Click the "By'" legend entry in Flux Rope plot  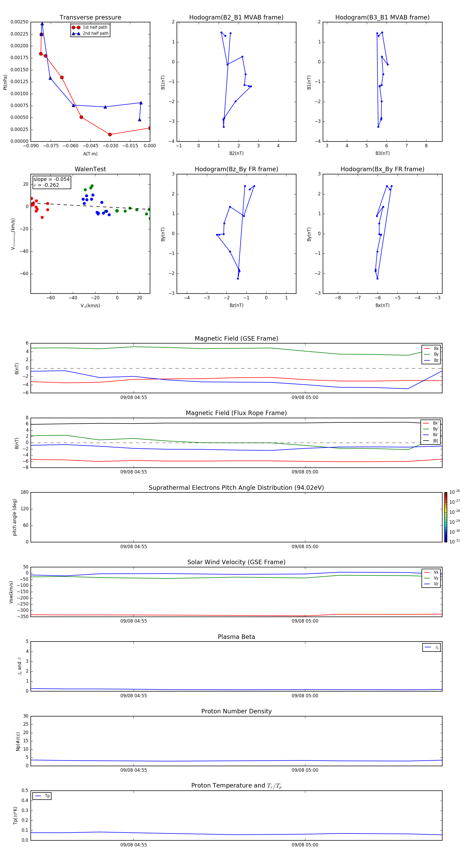pyautogui.click(x=431, y=429)
